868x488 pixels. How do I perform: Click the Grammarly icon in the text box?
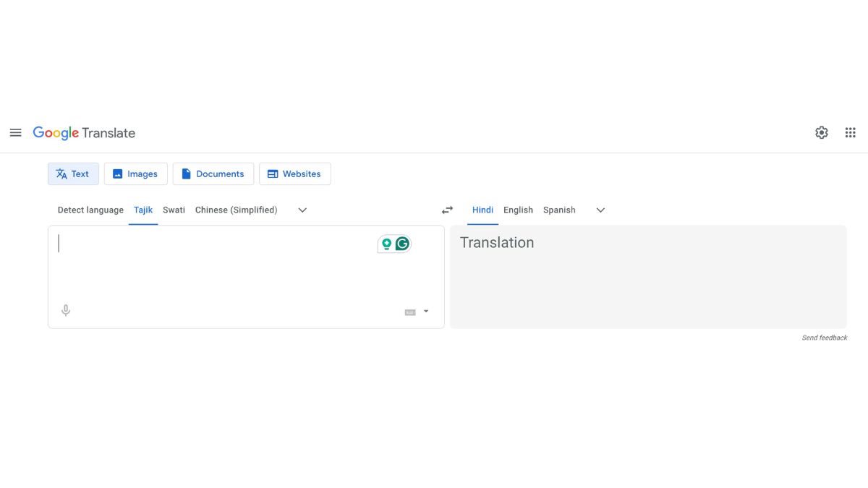[x=402, y=244]
